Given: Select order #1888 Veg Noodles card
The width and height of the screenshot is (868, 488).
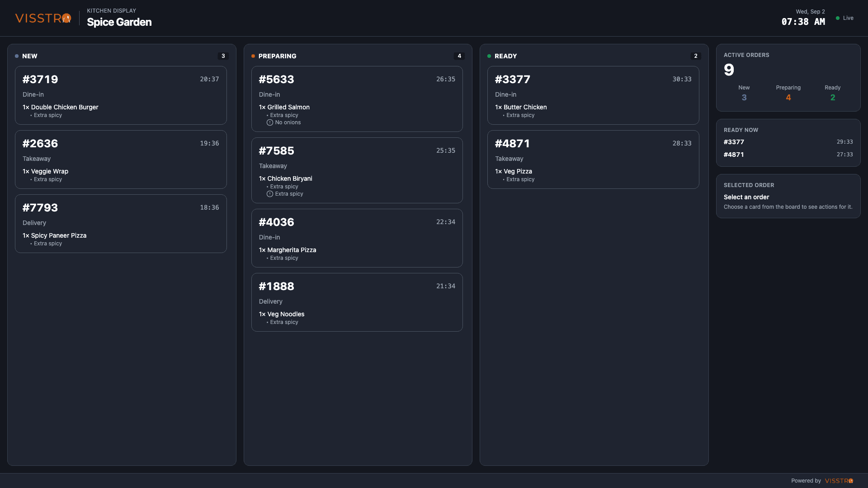Looking at the screenshot, I should (357, 302).
